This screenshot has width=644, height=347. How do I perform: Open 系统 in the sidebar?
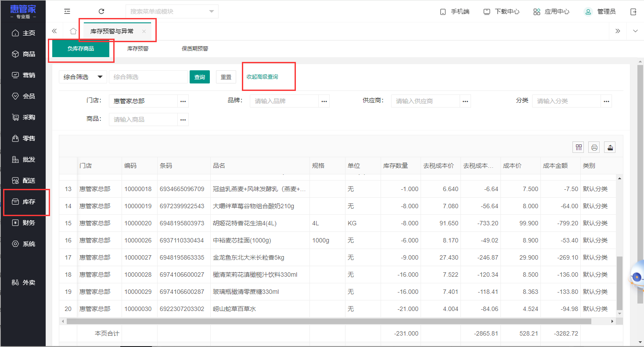click(23, 244)
